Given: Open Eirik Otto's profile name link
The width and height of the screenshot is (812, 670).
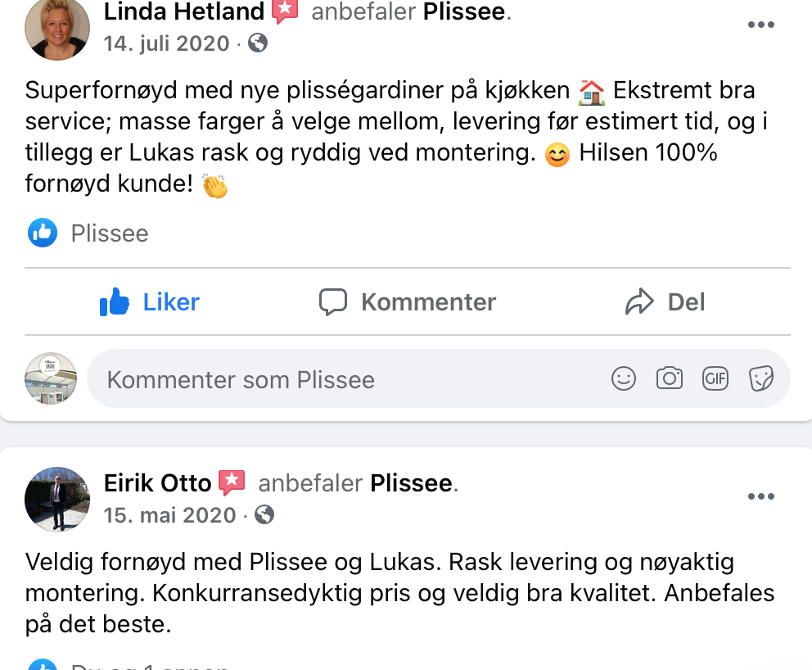Looking at the screenshot, I should pyautogui.click(x=158, y=483).
